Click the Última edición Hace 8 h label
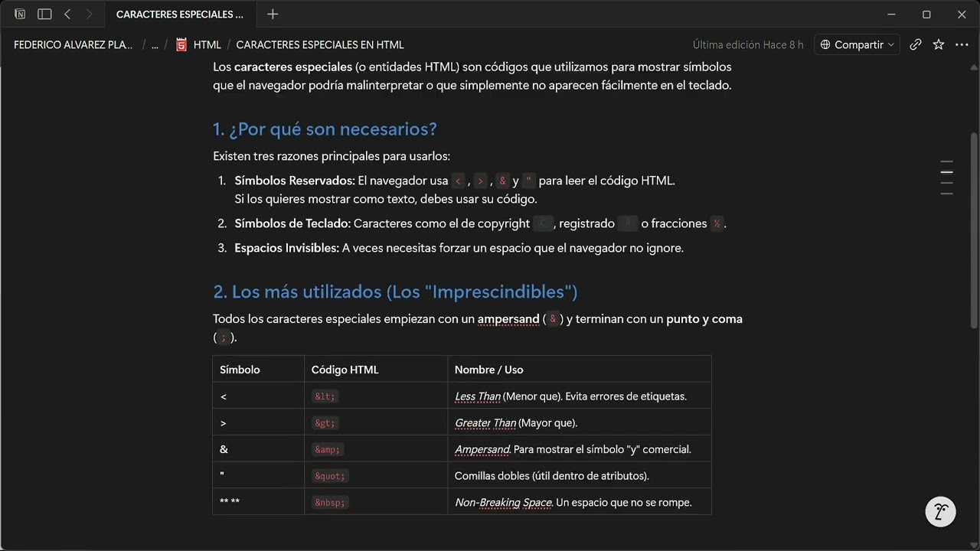The height and width of the screenshot is (551, 980). click(x=748, y=44)
